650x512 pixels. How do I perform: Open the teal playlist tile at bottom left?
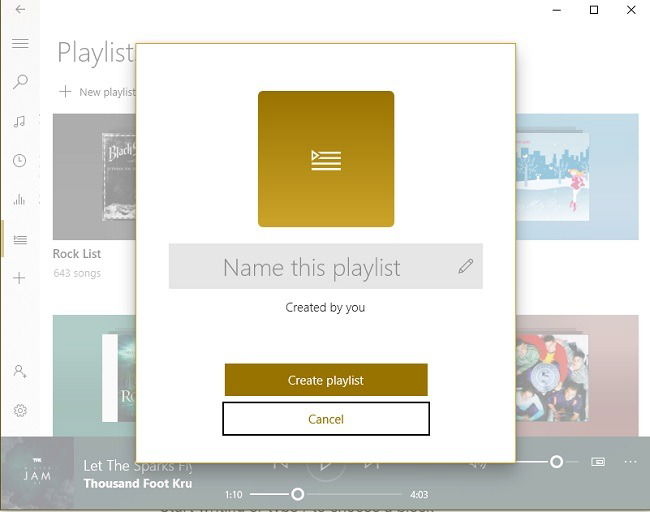95,376
